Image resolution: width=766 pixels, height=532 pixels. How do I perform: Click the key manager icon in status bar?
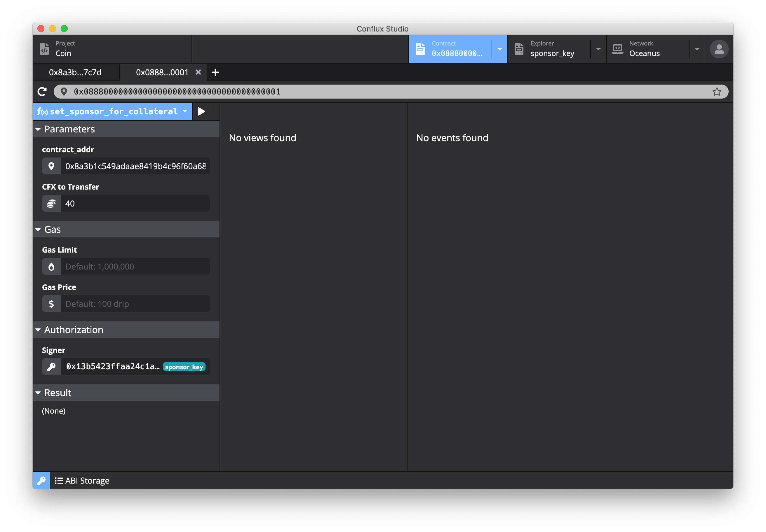coord(41,480)
